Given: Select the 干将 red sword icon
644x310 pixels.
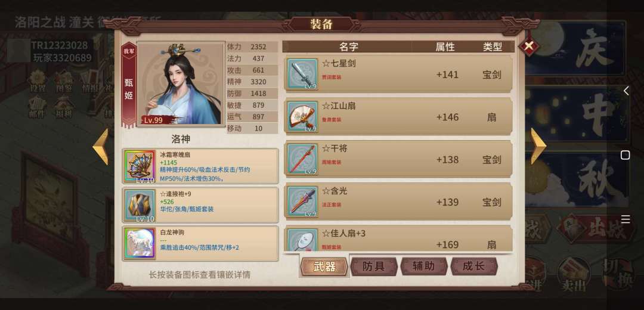Looking at the screenshot, I should 302,159.
